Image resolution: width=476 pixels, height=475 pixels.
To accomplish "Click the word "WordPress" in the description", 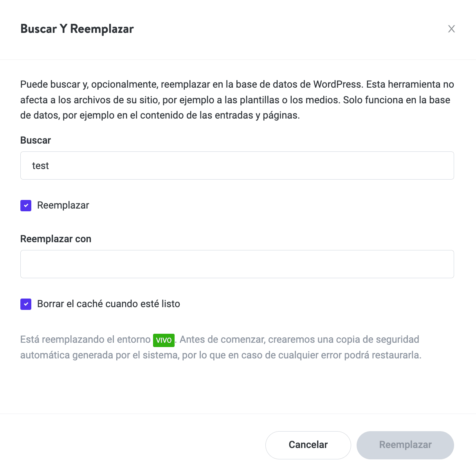I will click(x=337, y=85).
